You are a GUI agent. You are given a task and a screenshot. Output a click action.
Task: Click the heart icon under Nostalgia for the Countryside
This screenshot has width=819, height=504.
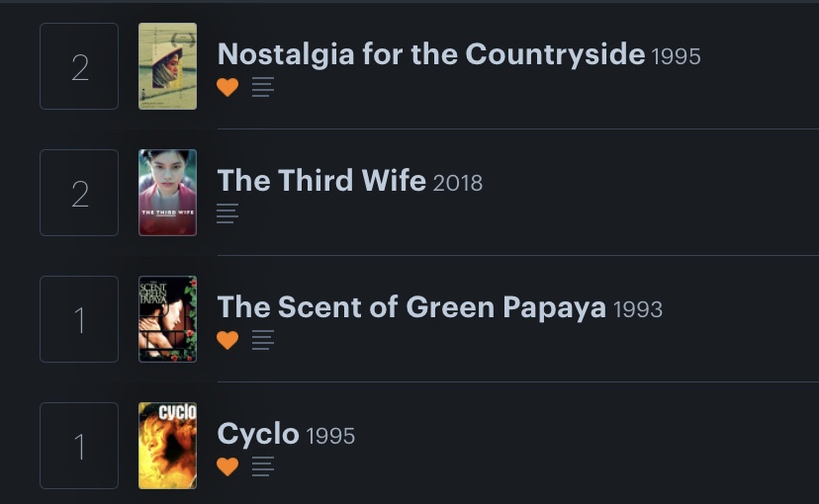point(227,87)
